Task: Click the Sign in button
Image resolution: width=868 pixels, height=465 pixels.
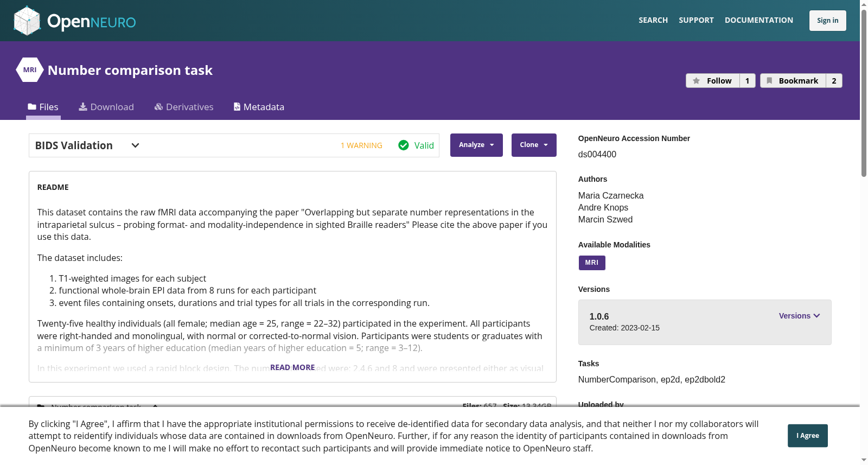Action: [x=828, y=21]
